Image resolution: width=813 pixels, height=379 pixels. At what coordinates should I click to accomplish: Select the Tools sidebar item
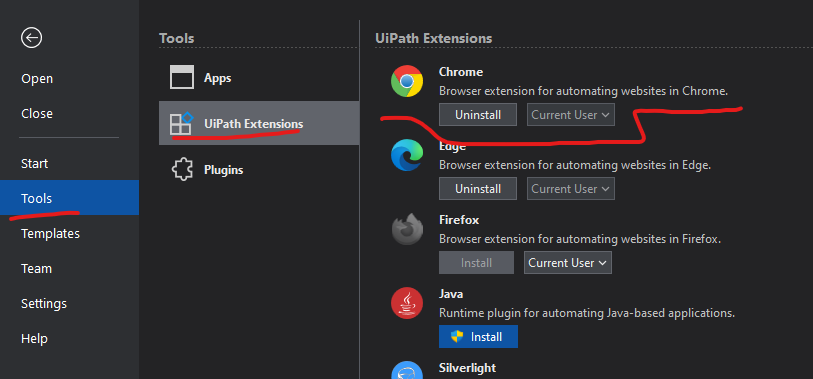(x=69, y=198)
